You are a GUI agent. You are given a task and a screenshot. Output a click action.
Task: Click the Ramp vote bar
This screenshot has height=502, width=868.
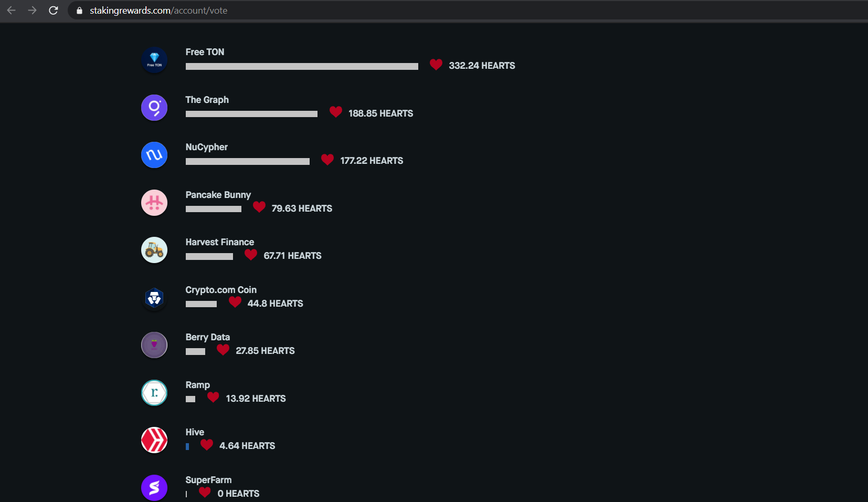point(190,399)
